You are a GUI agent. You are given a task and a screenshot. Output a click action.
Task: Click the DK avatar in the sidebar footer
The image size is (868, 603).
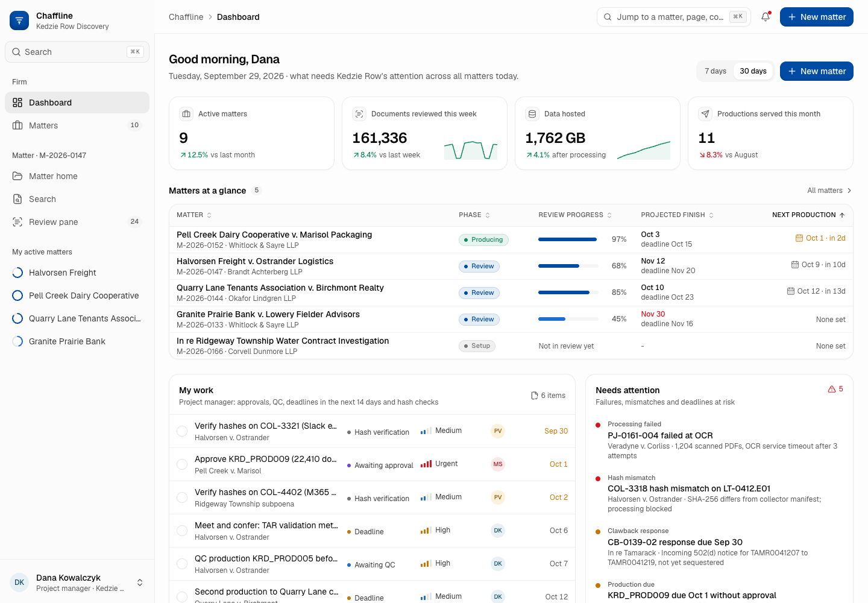click(19, 582)
